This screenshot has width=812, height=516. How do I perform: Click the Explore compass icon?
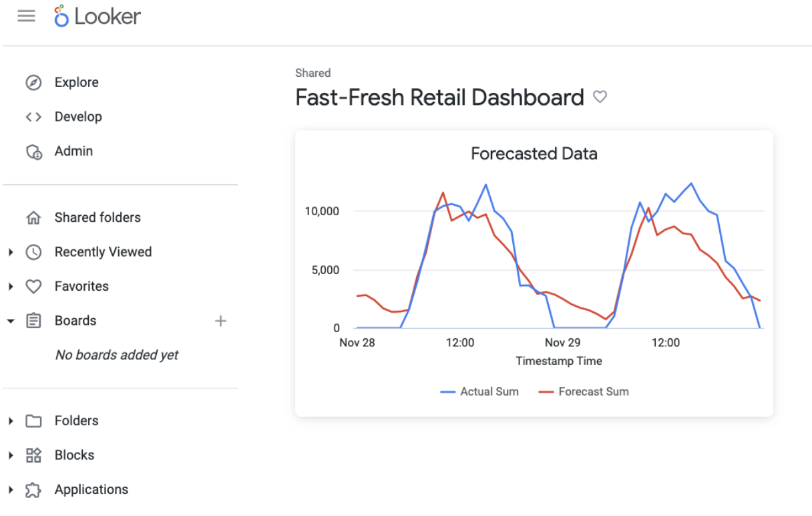coord(33,83)
